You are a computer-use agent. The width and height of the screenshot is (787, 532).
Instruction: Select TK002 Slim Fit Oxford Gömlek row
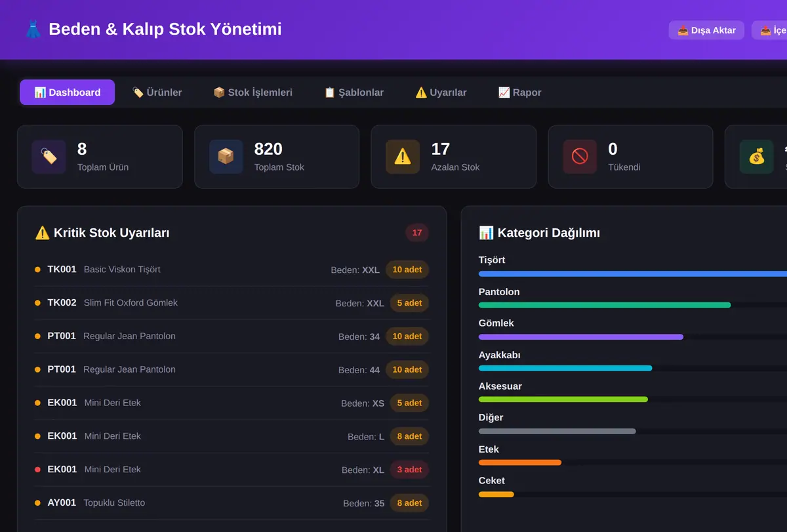click(x=232, y=303)
